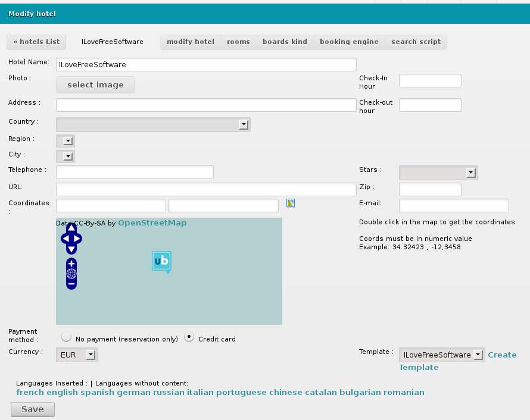This screenshot has height=420, width=530.
Task: Select the italian language link
Action: 200,392
